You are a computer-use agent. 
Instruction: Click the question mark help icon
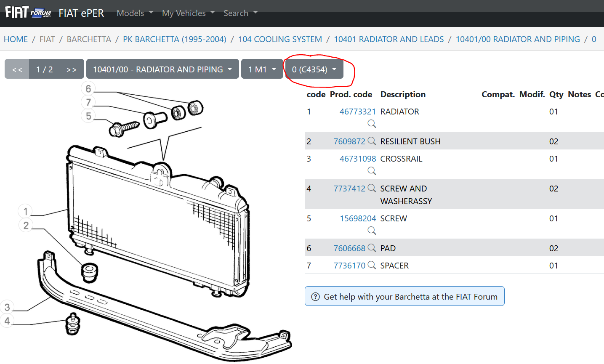pos(315,297)
